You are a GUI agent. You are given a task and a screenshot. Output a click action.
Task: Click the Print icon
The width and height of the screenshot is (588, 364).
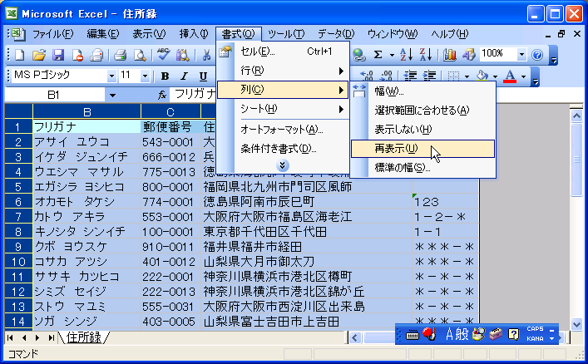point(121,55)
